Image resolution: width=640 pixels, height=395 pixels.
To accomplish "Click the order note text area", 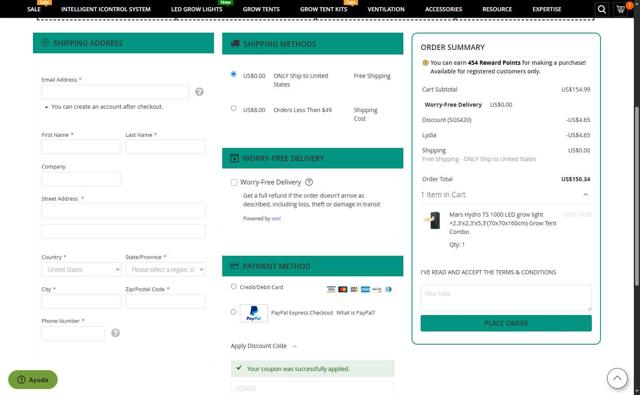I will click(506, 297).
